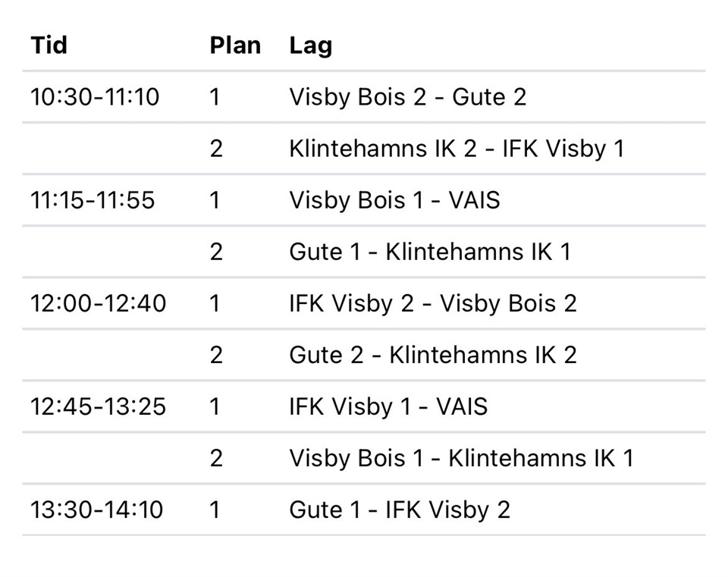This screenshot has width=728, height=577.
Task: Select IFK Visby 2 - Visby Bois 2 match
Action: pyautogui.click(x=433, y=304)
